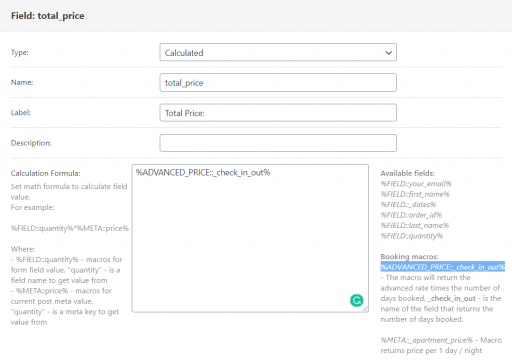The width and height of the screenshot is (512, 363).
Task: Click the %FIELD::last_name% available field
Action: (415, 225)
